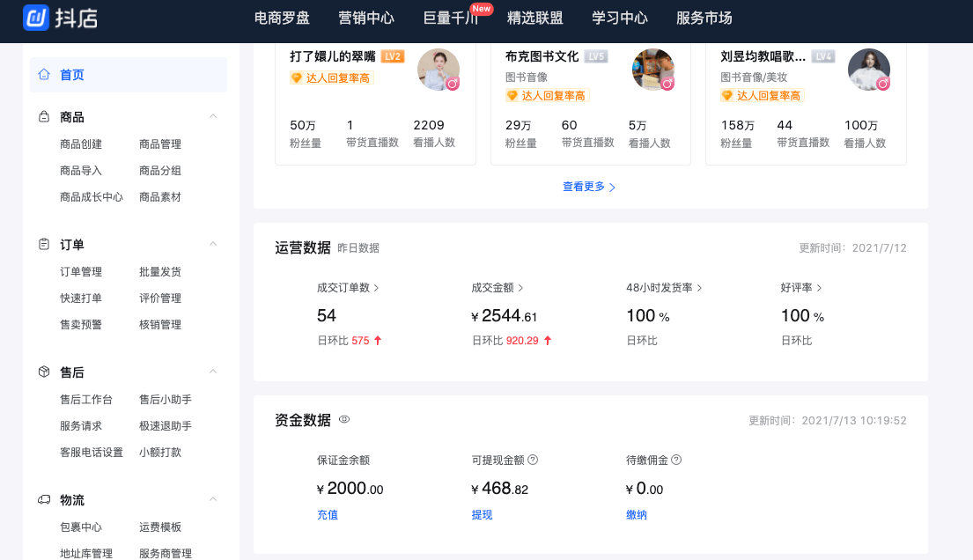Click the 提现 withdraw link
This screenshot has height=560, width=973.
point(482,514)
